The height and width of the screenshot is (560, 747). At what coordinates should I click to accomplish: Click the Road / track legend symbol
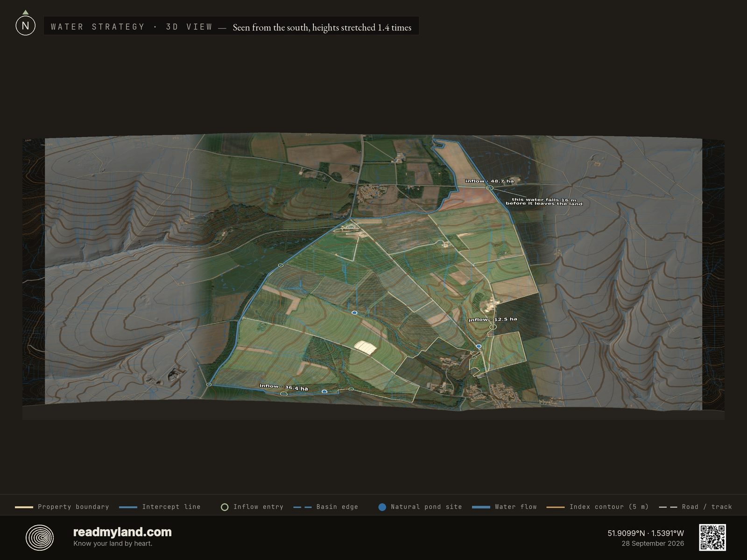click(x=668, y=507)
